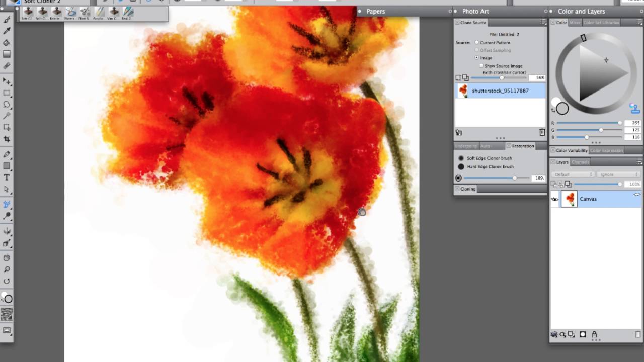Click the lock layer icon
644x362 pixels.
(x=594, y=334)
